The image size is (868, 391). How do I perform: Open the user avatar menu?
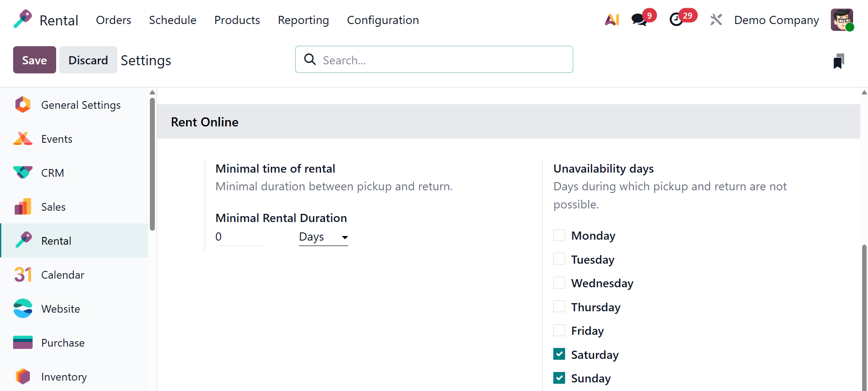[x=842, y=20]
